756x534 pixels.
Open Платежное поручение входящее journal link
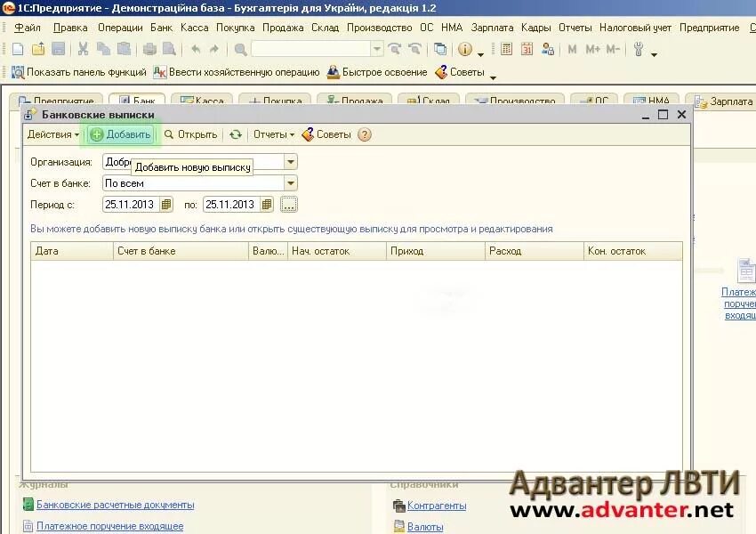[110, 526]
